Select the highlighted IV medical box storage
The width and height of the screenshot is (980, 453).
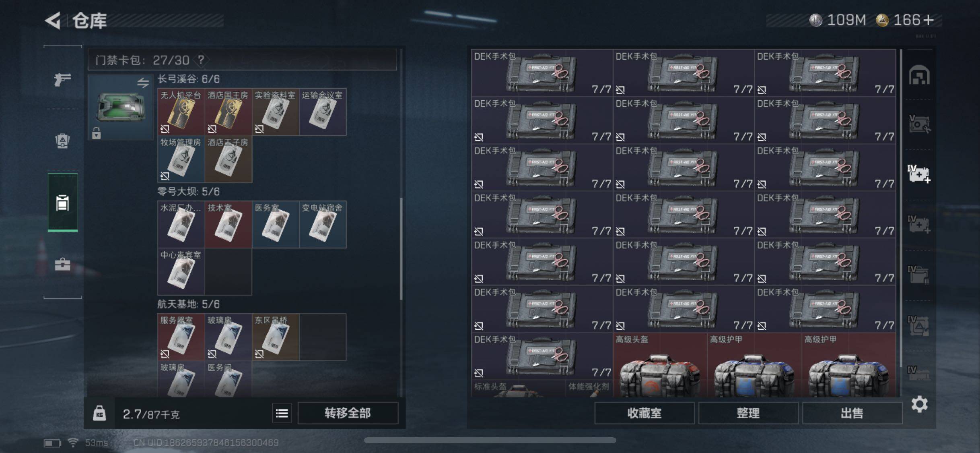(x=919, y=174)
